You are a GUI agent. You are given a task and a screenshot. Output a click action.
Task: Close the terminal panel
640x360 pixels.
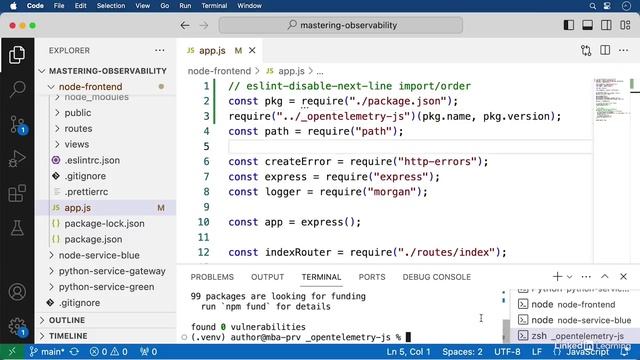point(623,277)
